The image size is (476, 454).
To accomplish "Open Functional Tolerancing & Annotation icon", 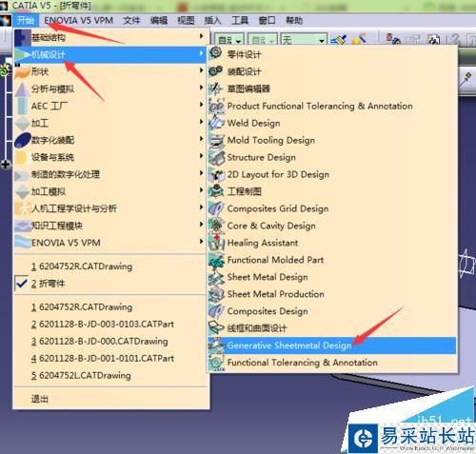I will pos(216,363).
